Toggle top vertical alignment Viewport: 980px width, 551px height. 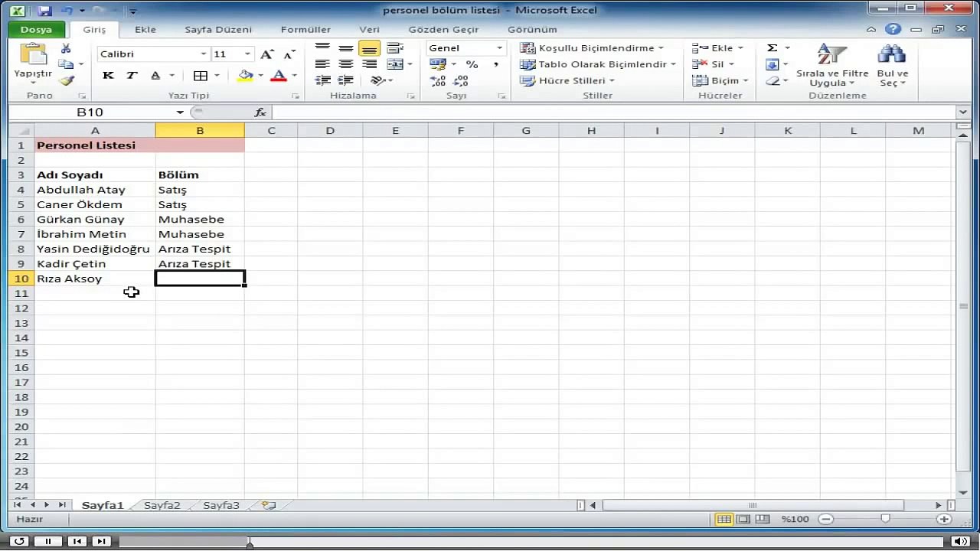pyautogui.click(x=323, y=48)
